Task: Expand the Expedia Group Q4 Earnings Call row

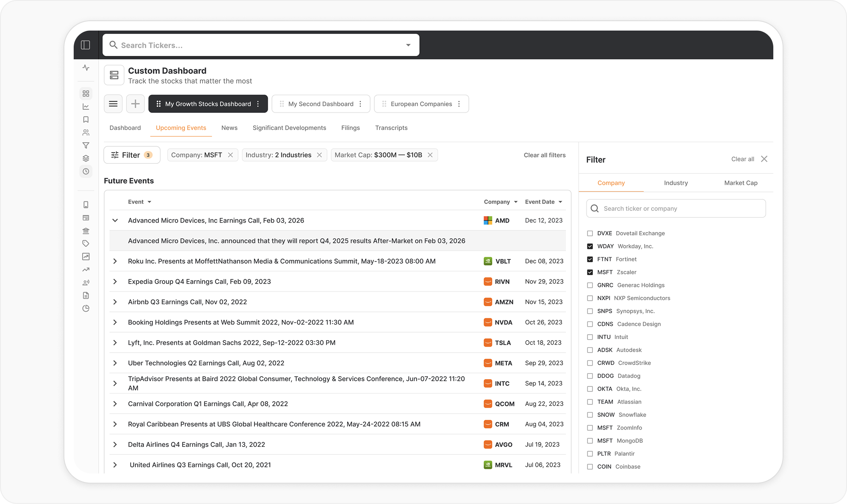Action: (x=115, y=281)
